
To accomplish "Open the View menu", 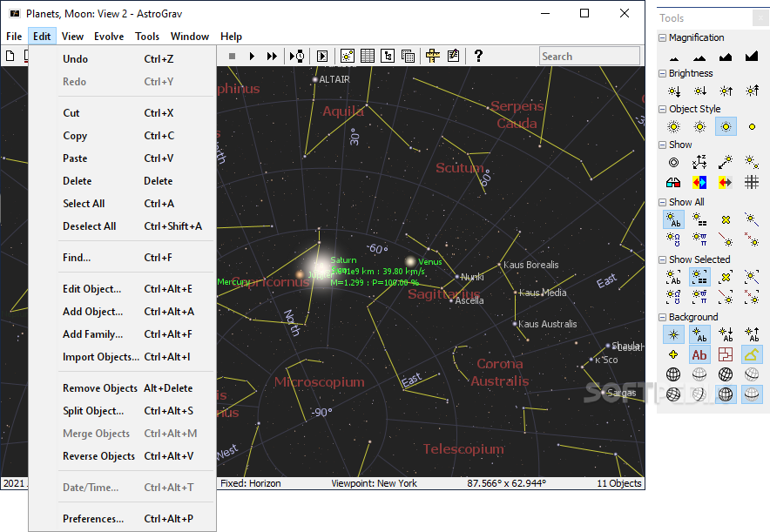I will 72,37.
